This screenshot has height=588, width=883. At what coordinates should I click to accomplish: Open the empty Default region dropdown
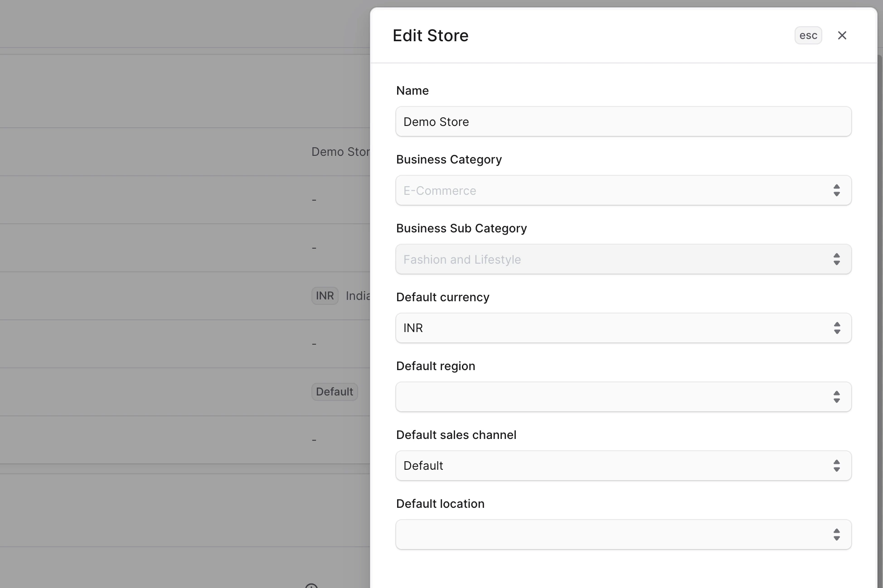pyautogui.click(x=623, y=397)
